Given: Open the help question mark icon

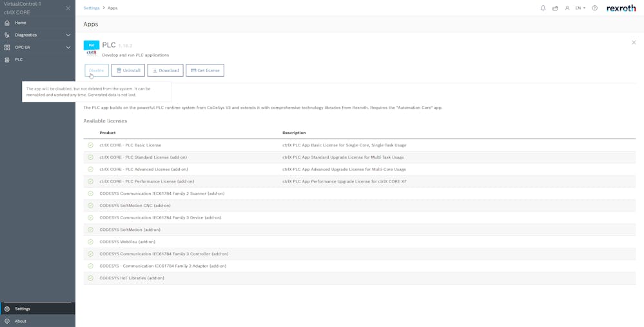Looking at the screenshot, I should click(x=594, y=8).
